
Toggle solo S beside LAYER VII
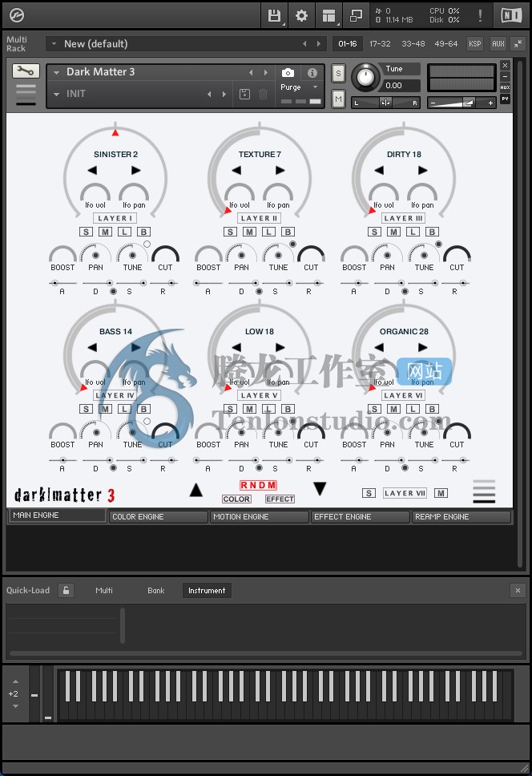point(369,493)
